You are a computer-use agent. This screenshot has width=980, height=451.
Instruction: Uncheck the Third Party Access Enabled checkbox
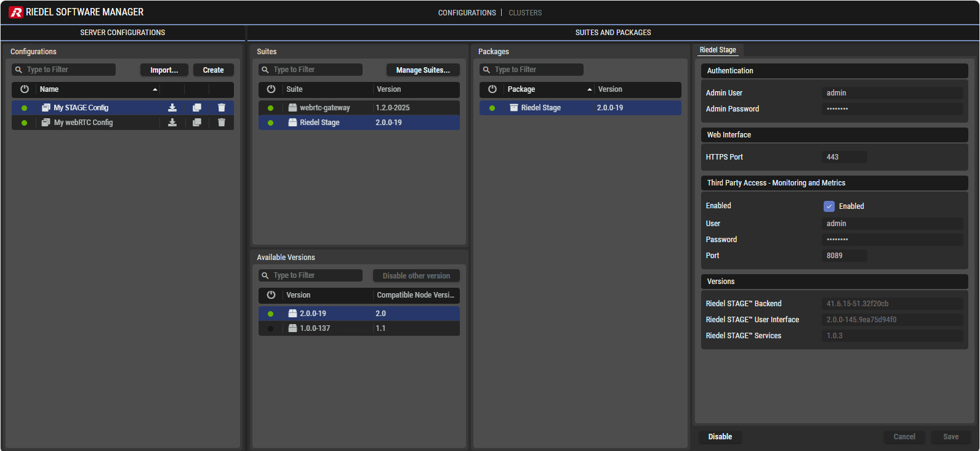pyautogui.click(x=829, y=206)
